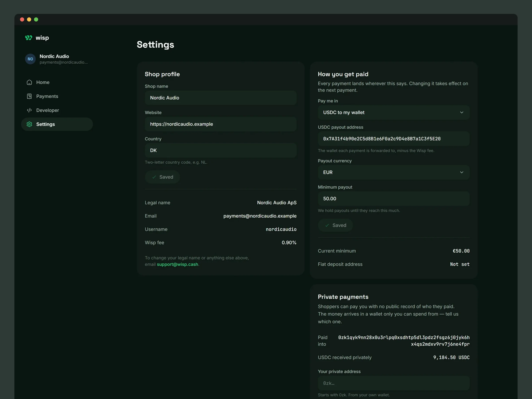This screenshot has width=532, height=399.
Task: Click the Nordic Audio account name in the sidebar
Action: coord(54,56)
